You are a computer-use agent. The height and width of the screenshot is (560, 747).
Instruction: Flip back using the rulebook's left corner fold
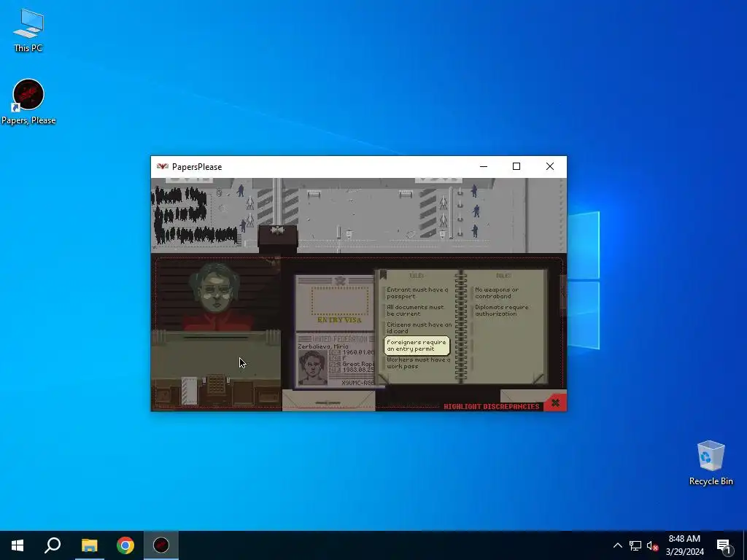click(384, 379)
